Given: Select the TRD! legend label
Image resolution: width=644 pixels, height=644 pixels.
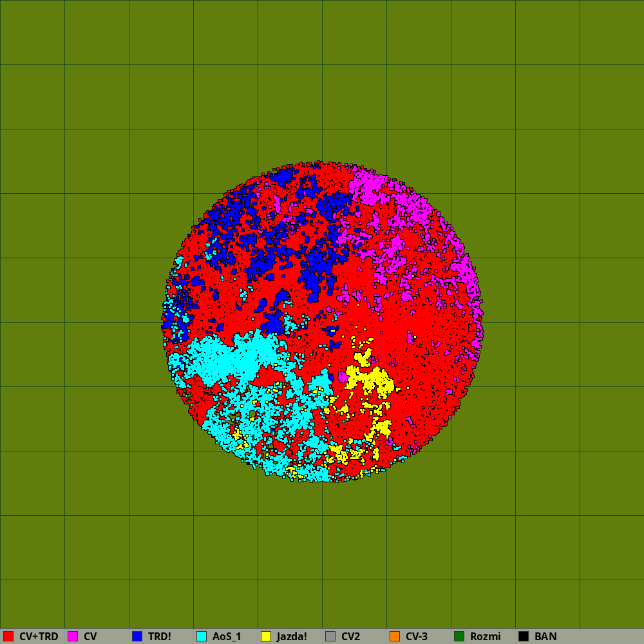Looking at the screenshot, I should [x=159, y=636].
